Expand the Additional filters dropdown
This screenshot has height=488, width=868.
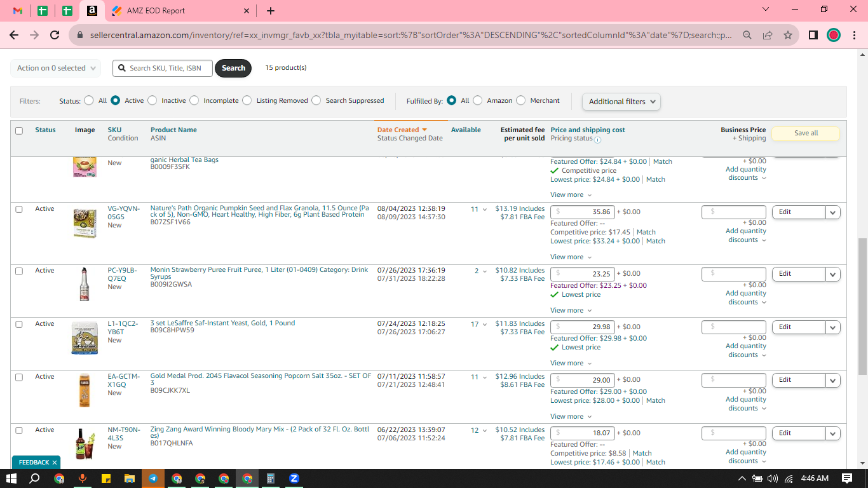621,102
